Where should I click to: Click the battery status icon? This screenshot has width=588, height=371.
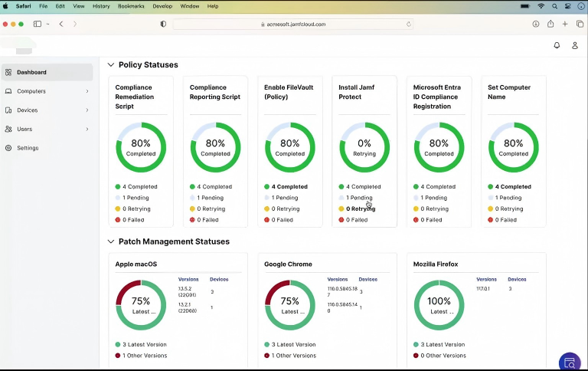tap(525, 6)
